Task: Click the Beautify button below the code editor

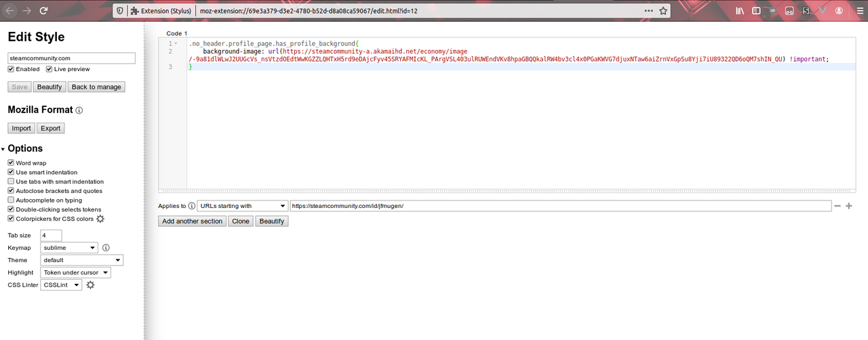Action: pos(272,221)
